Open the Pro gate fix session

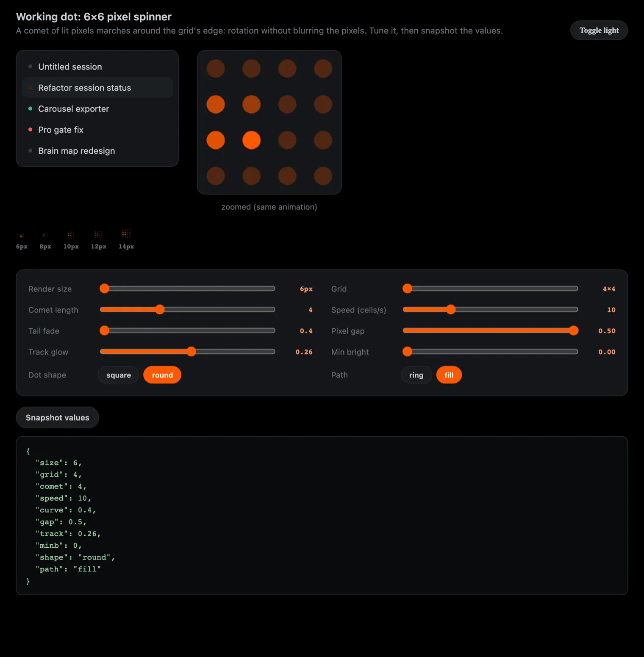97,130
